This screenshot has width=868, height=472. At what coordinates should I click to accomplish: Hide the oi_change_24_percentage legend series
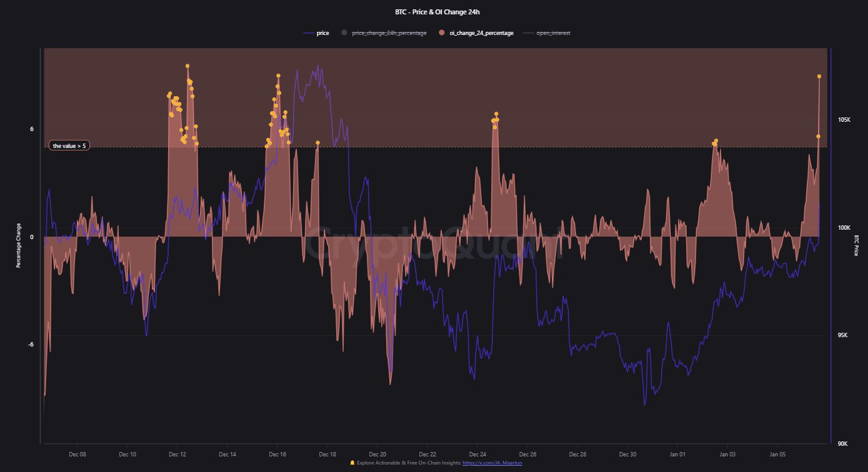[481, 33]
